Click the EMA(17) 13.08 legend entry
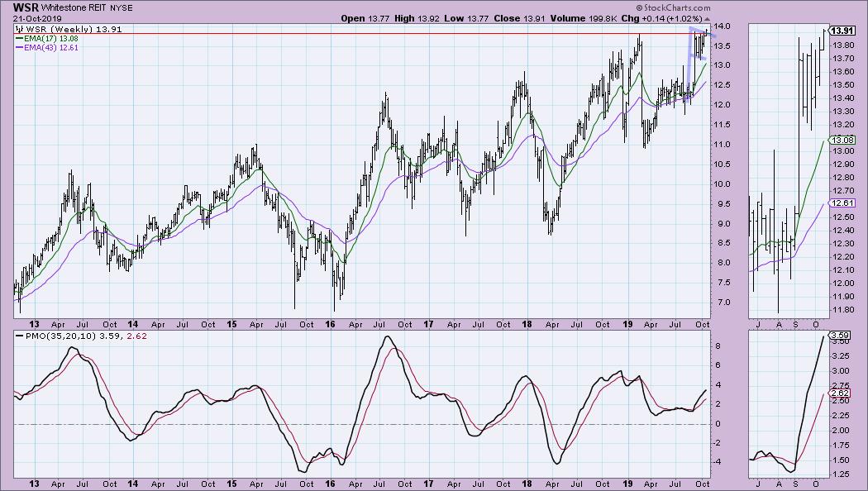The height and width of the screenshot is (491, 868). coord(51,39)
